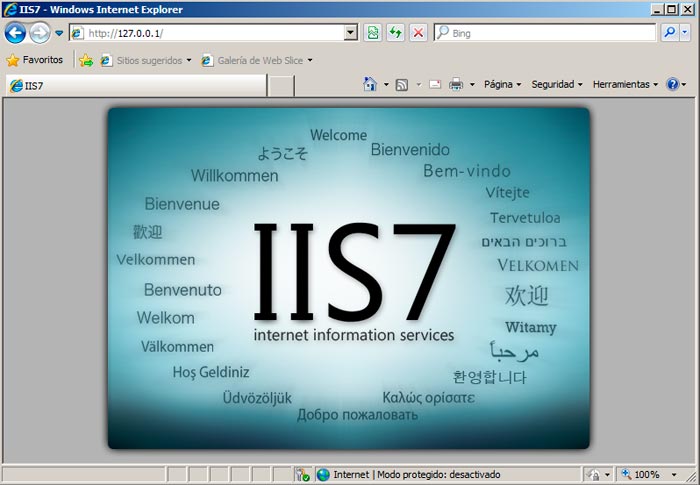
Task: Click the Stop loading red X icon
Action: click(x=418, y=33)
